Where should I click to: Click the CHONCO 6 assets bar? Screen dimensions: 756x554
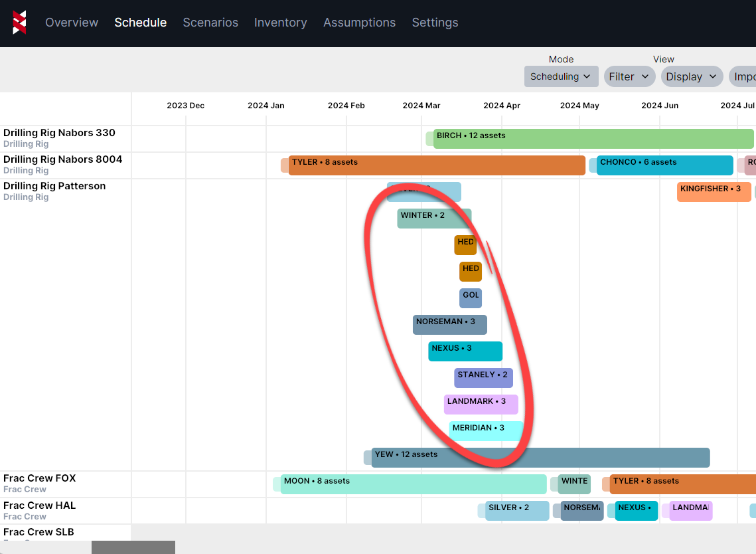[664, 165]
